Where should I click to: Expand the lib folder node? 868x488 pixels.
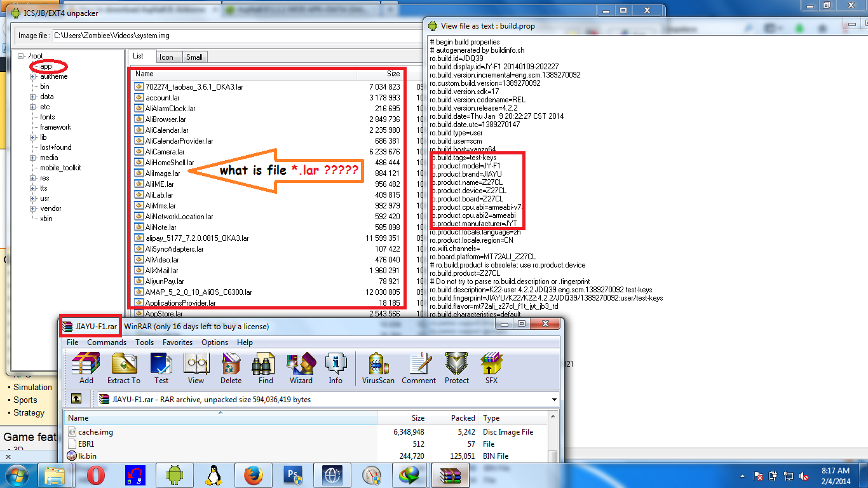[32, 137]
